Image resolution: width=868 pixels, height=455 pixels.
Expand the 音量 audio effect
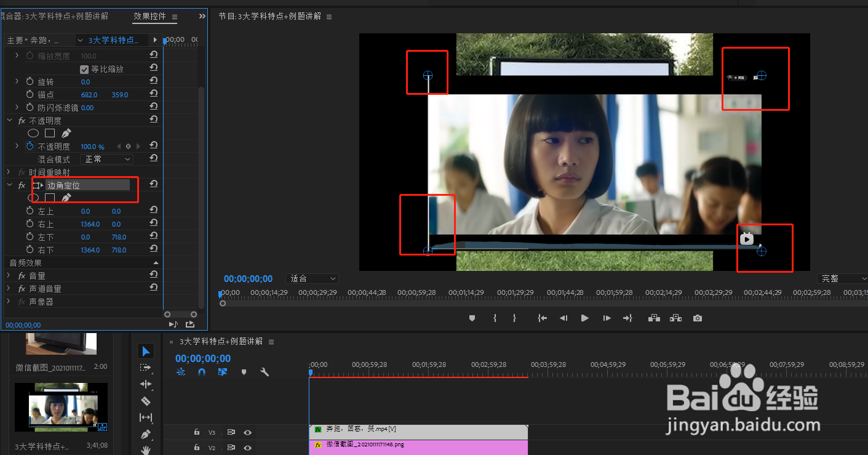pyautogui.click(x=9, y=276)
